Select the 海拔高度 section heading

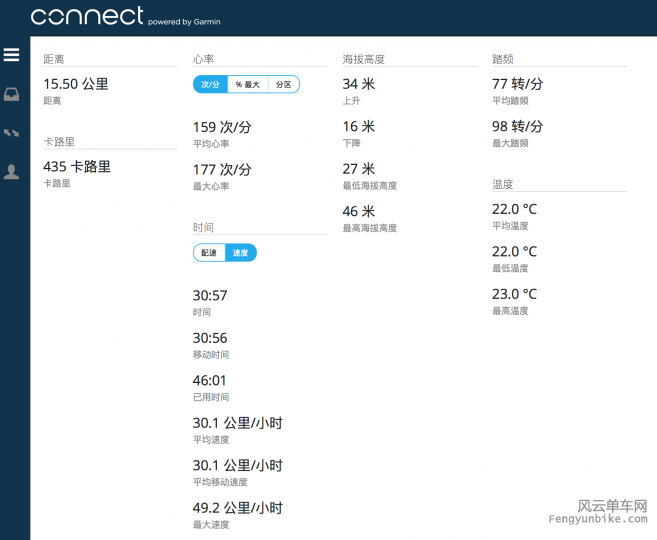click(x=363, y=60)
